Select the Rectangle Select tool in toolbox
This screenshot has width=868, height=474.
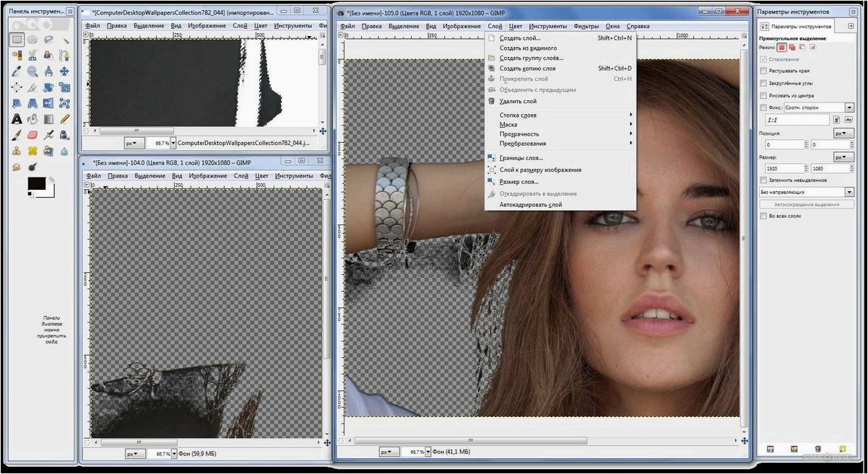(17, 40)
